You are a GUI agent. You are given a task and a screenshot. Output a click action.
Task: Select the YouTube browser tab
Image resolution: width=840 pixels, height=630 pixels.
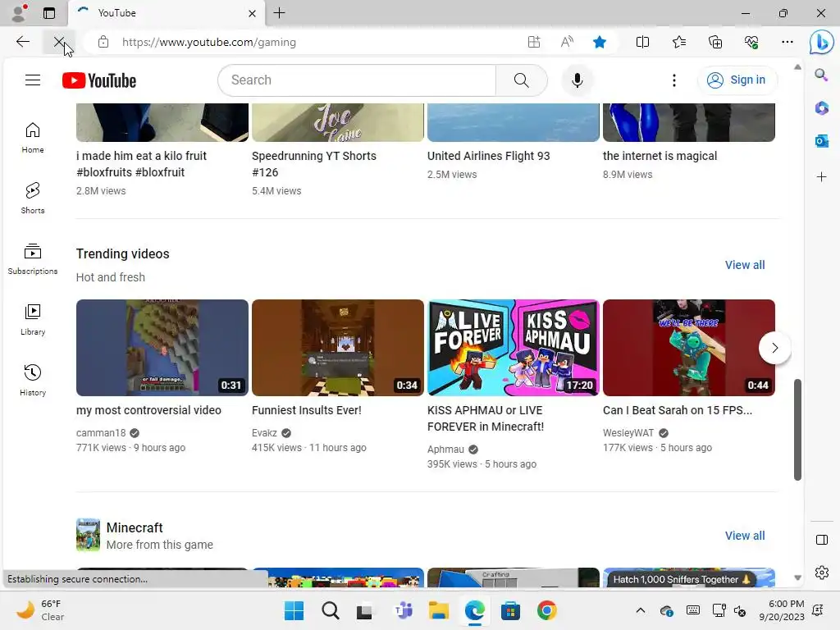tap(166, 13)
